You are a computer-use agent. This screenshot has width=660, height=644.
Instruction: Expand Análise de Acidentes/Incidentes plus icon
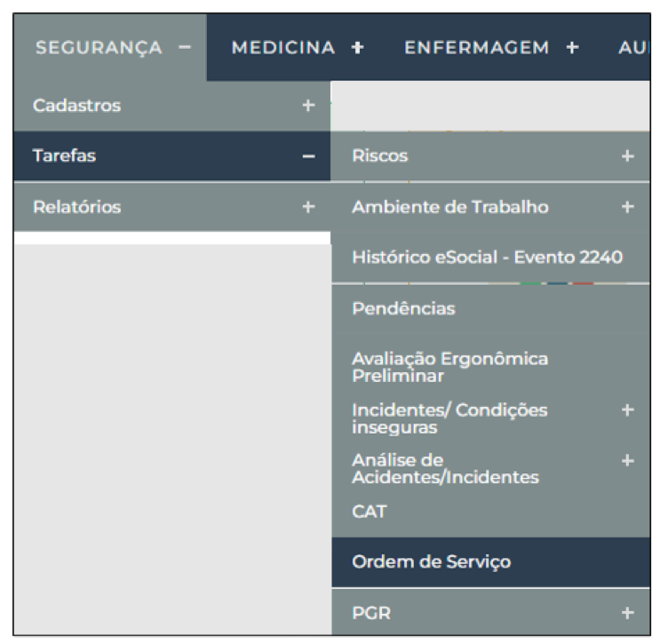(x=628, y=460)
